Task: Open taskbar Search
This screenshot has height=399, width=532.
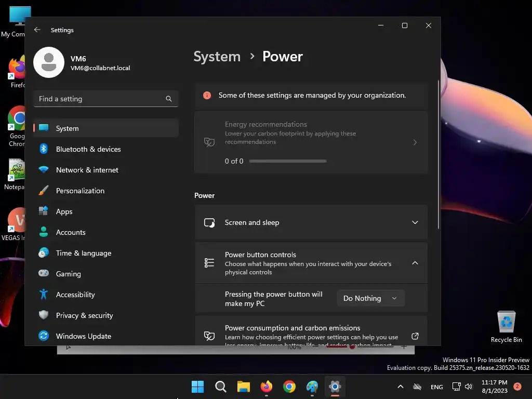Action: point(220,387)
